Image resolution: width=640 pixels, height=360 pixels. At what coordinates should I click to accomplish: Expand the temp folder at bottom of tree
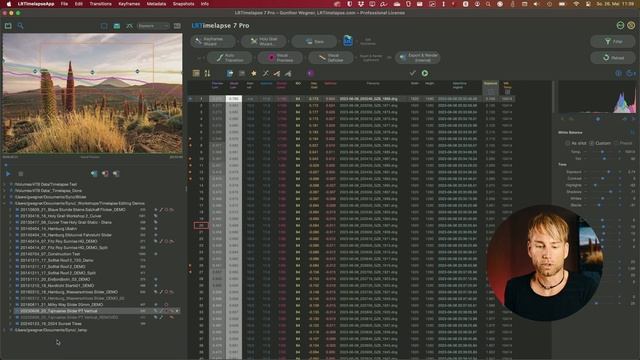point(5,330)
